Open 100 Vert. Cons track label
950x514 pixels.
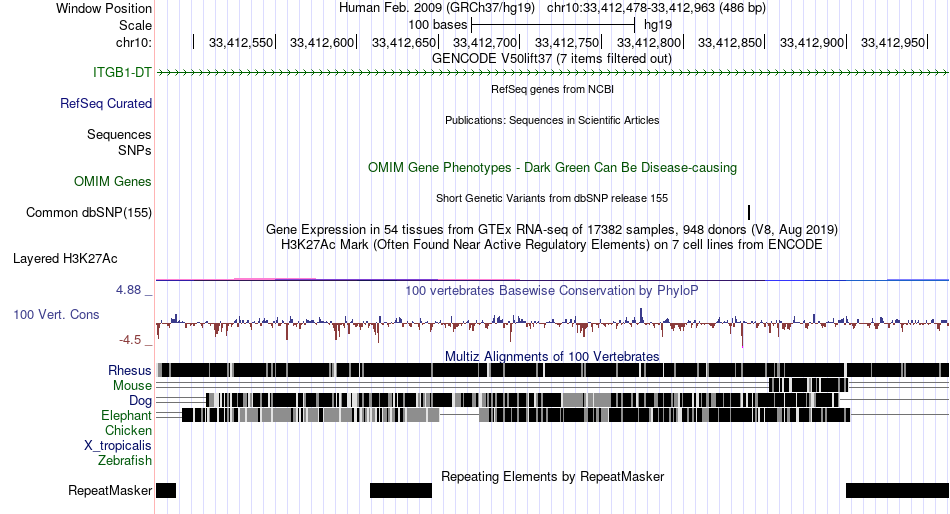(x=56, y=314)
